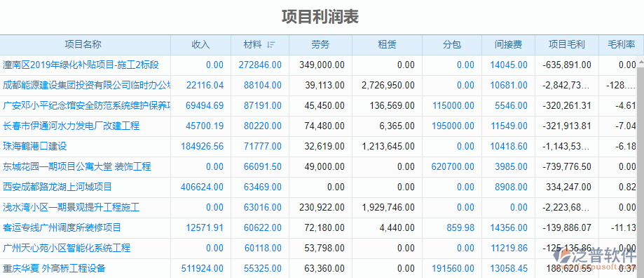Click indirect cost value 11219.86
Viewport: 644px width, 278px height.
coord(509,248)
